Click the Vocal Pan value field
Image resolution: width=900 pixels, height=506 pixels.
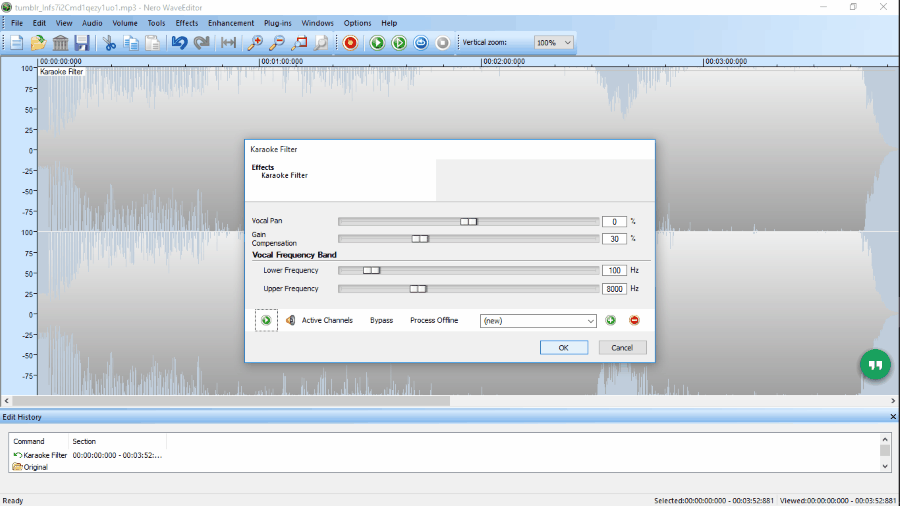(x=614, y=221)
